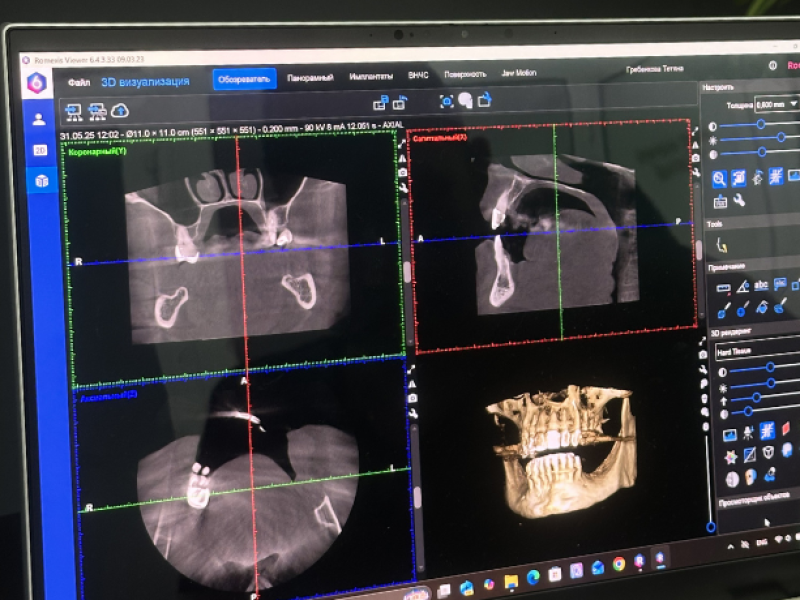The width and height of the screenshot is (800, 600).
Task: Click the head silhouette toolbar icon
Action: coord(465,100)
